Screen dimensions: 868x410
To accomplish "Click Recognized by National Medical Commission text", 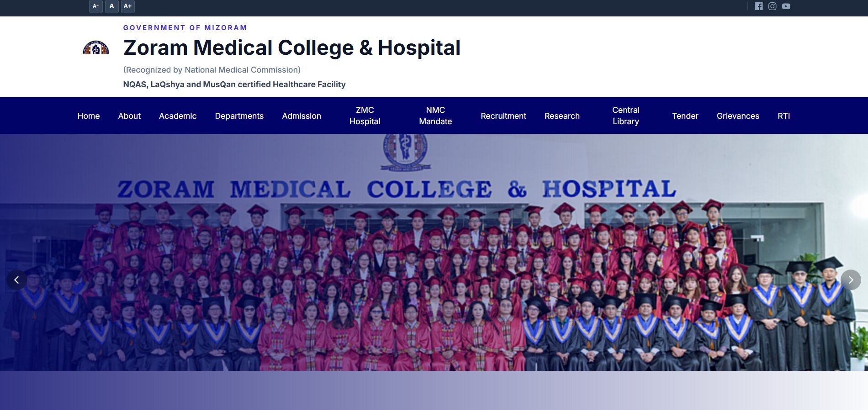I will 212,70.
